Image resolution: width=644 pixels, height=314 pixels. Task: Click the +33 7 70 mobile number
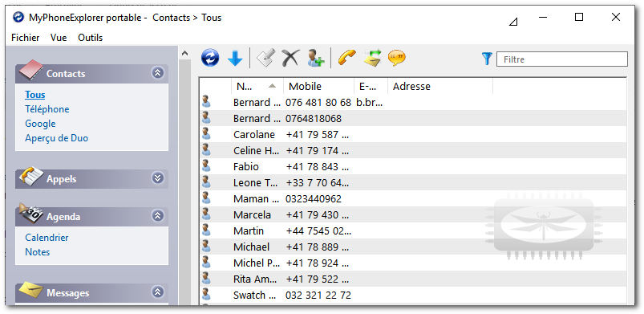pos(318,183)
